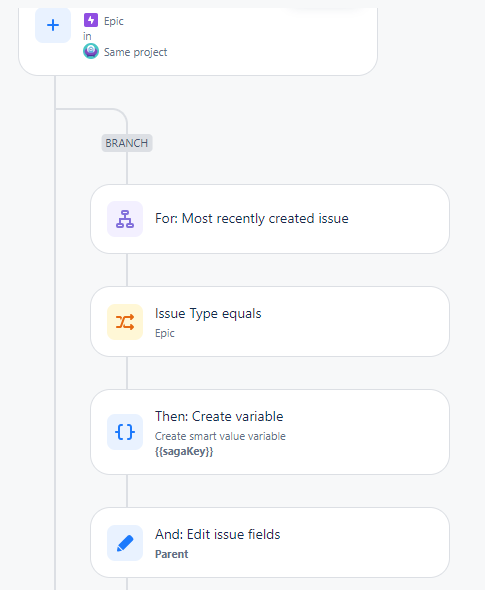The width and height of the screenshot is (485, 590).
Task: Click the blue plus create-issue icon
Action: (53, 25)
